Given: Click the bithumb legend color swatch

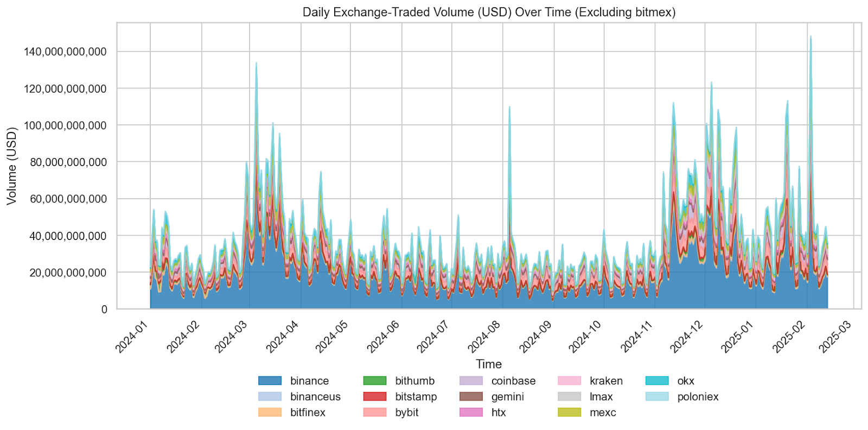Looking at the screenshot, I should point(374,381).
